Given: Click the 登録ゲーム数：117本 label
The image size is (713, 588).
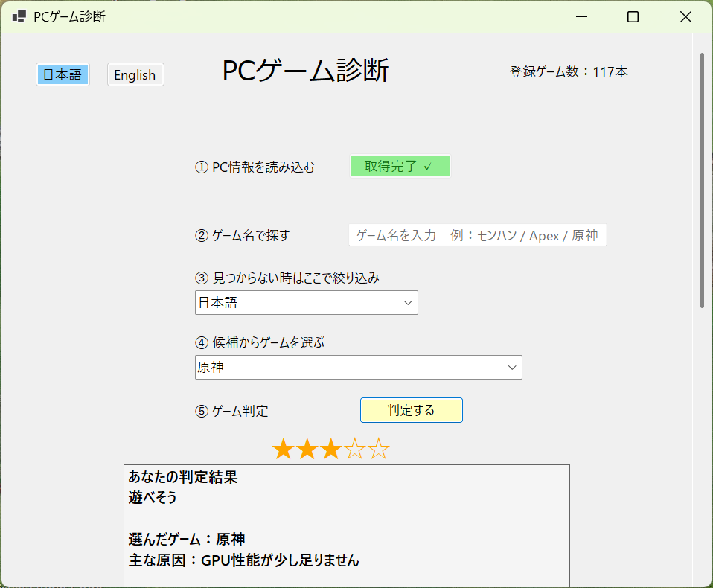Looking at the screenshot, I should pos(569,72).
